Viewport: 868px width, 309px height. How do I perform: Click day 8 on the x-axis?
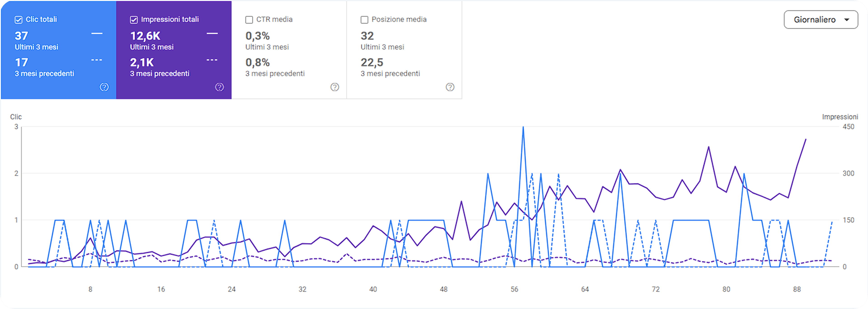90,289
